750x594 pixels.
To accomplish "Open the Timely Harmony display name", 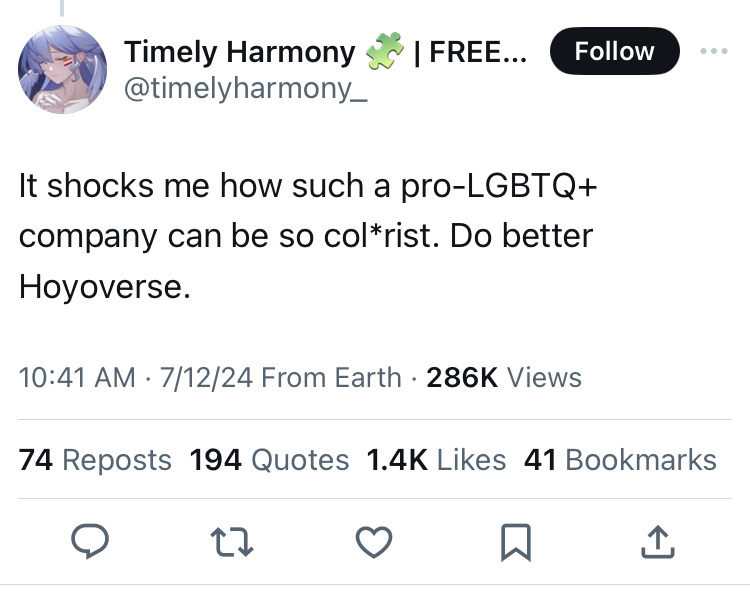I will 239,52.
